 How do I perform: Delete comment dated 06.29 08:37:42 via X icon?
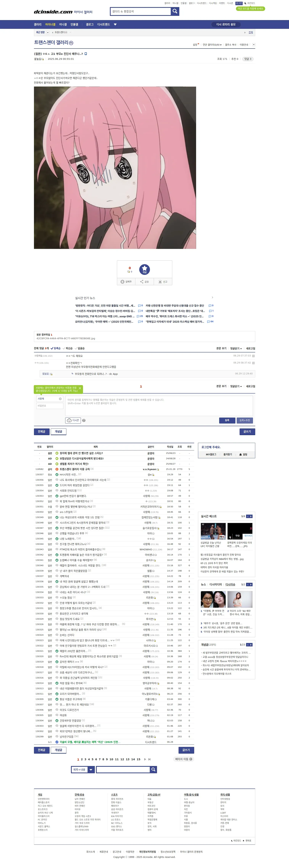tap(253, 363)
